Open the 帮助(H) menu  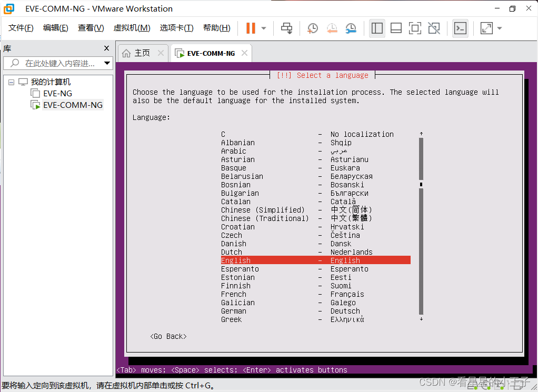click(216, 28)
